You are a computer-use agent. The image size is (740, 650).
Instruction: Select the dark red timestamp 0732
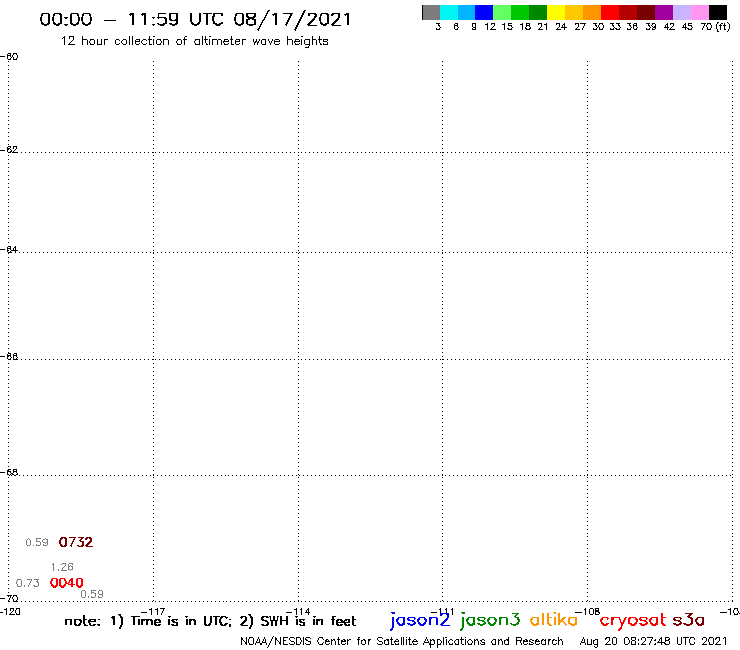[x=76, y=542]
